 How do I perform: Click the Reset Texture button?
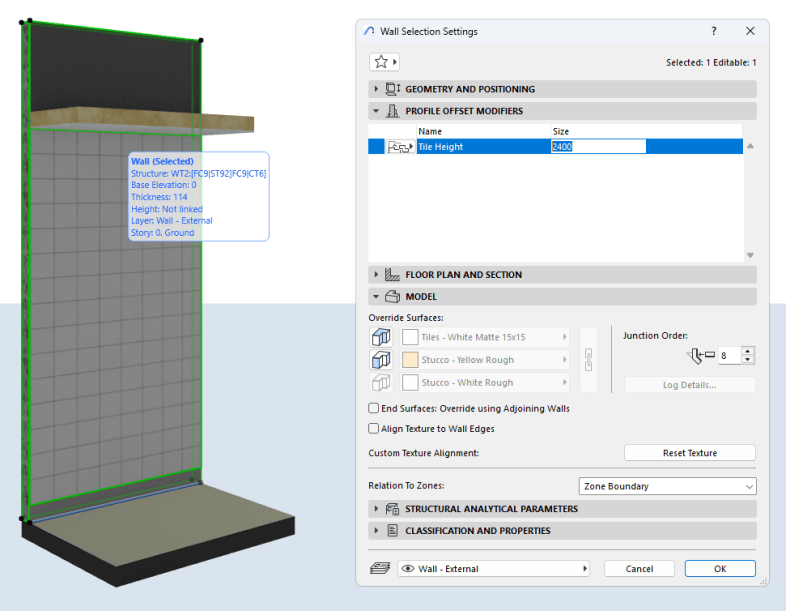point(689,453)
